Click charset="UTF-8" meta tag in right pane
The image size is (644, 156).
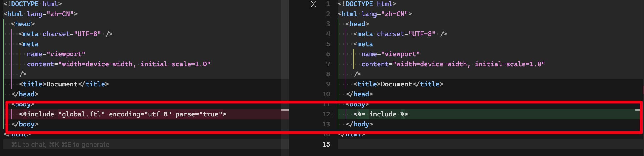pos(406,34)
